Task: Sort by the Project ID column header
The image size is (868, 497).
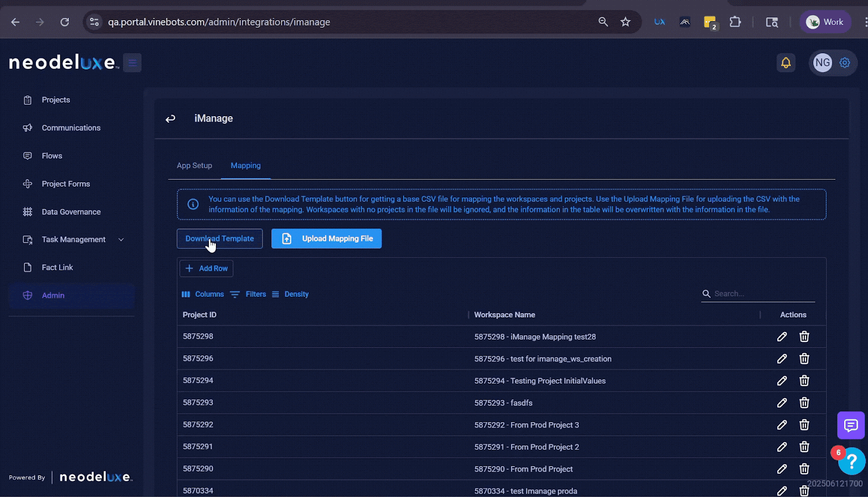Action: pyautogui.click(x=200, y=315)
